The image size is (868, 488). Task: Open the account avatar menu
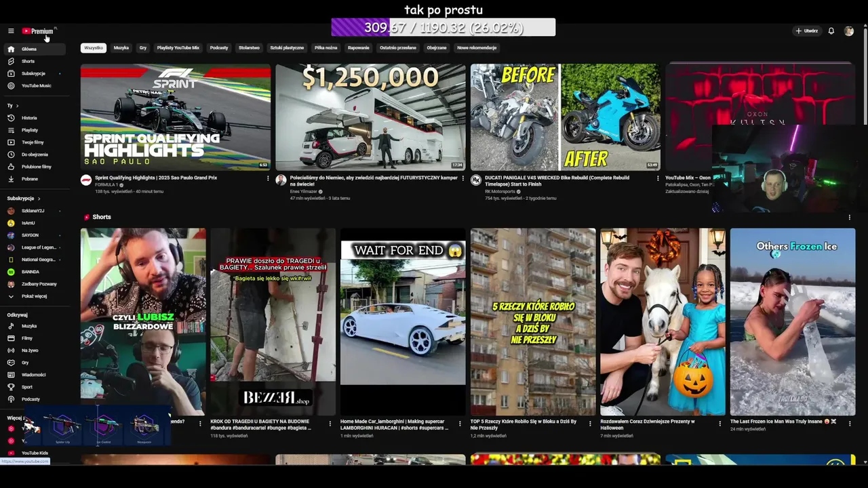point(849,31)
